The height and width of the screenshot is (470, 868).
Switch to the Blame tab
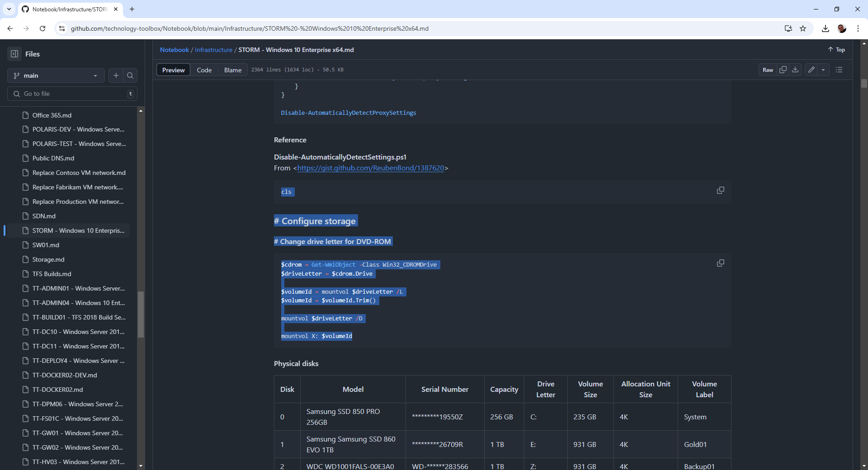coord(233,70)
